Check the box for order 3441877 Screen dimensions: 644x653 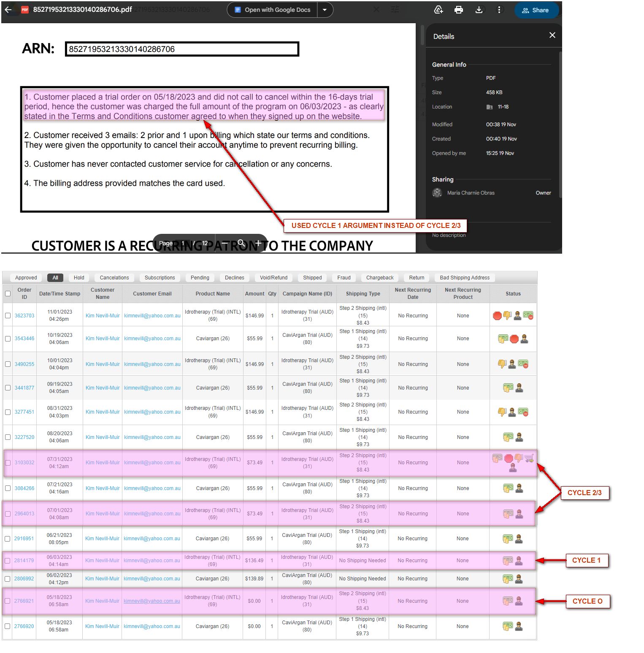coord(8,387)
